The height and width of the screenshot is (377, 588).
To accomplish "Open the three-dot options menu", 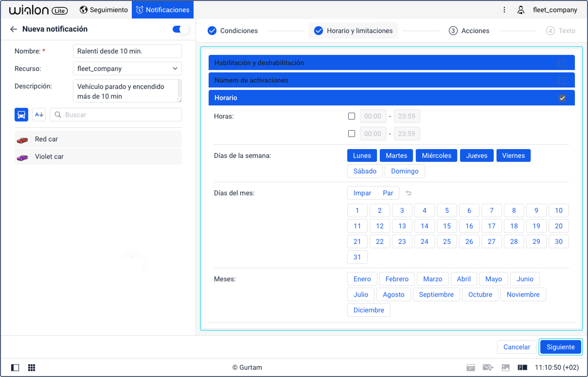I will click(x=504, y=10).
